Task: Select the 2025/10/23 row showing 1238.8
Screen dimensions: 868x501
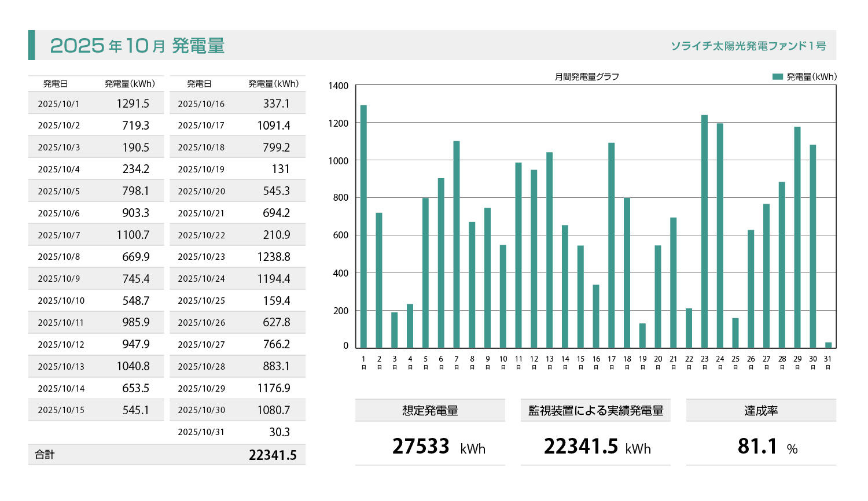Action: (x=237, y=257)
